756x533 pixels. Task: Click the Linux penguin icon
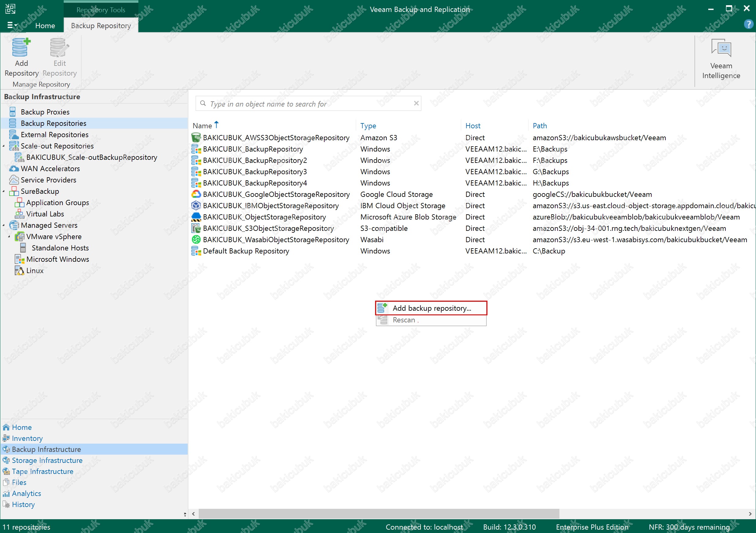19,270
